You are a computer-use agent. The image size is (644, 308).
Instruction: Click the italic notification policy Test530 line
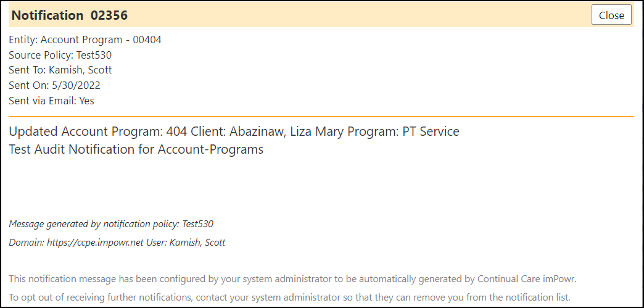[111, 224]
